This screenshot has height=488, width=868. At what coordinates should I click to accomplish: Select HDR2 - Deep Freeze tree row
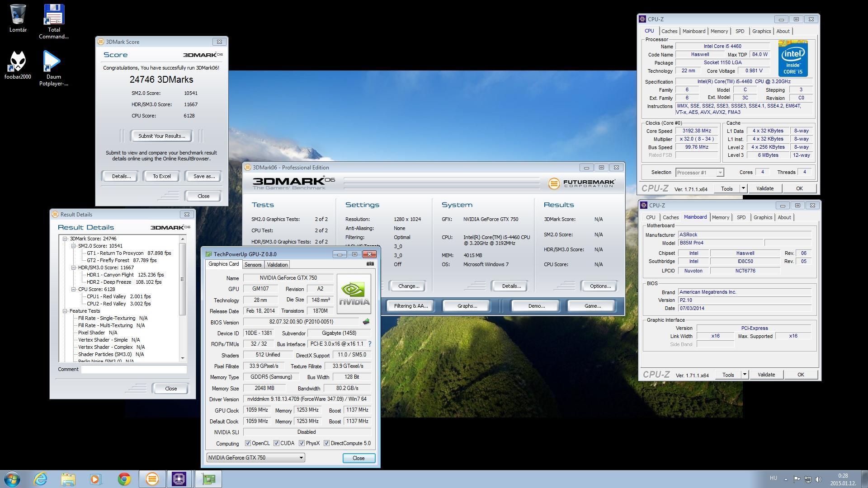pyautogui.click(x=124, y=282)
